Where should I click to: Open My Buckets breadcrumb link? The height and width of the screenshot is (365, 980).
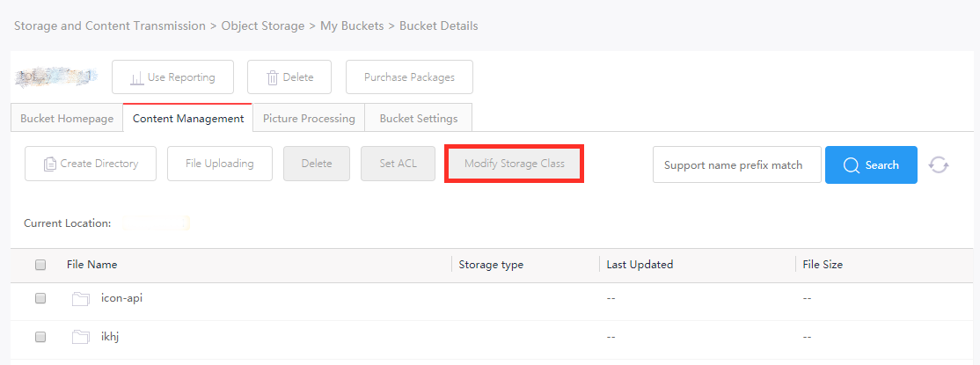pos(352,26)
